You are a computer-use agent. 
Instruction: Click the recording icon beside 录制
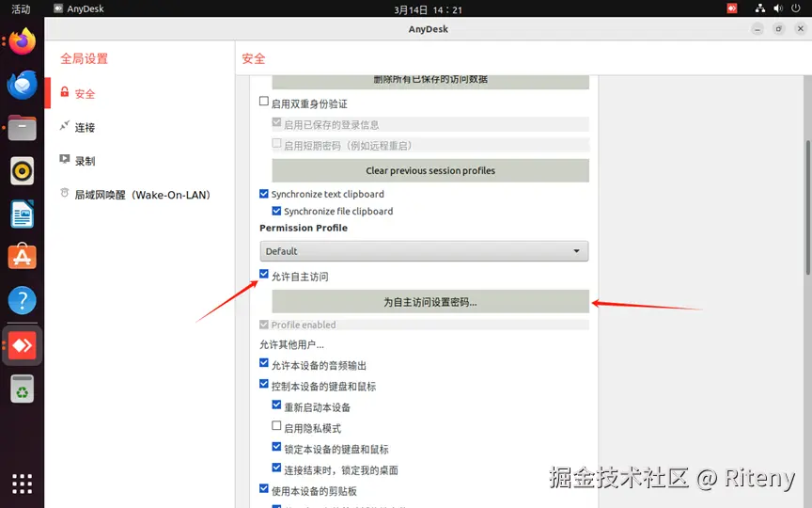pyautogui.click(x=64, y=159)
